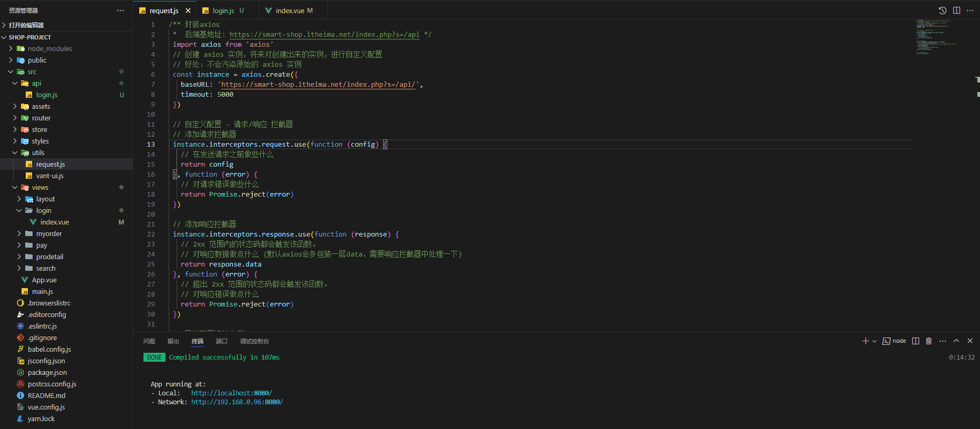This screenshot has height=429, width=980.
Task: Open explorer panel more actions menu
Action: tap(120, 11)
